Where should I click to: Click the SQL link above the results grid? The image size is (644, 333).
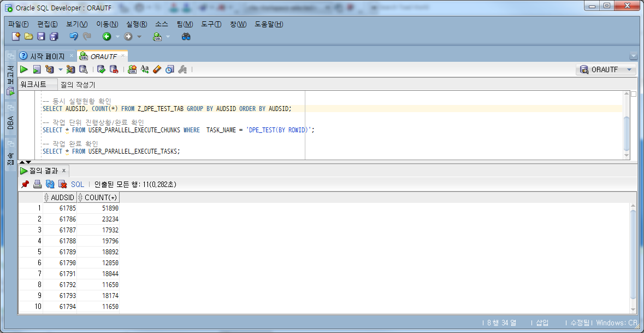tap(76, 184)
